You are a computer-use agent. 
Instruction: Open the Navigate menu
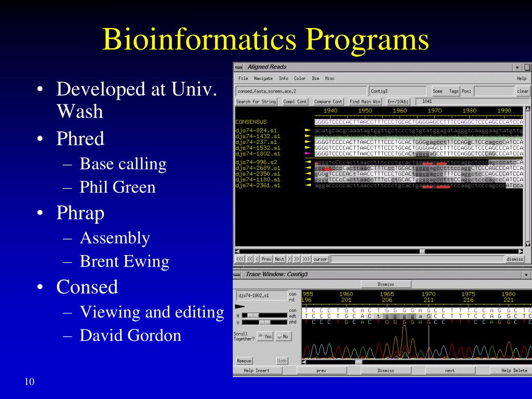263,78
